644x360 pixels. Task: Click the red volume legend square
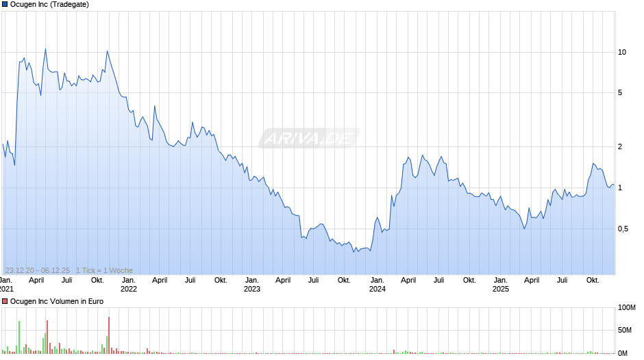tap(5, 301)
